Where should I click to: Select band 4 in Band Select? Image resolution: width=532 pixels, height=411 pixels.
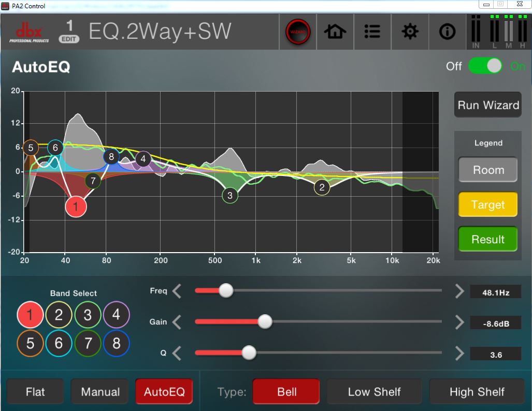pos(117,315)
